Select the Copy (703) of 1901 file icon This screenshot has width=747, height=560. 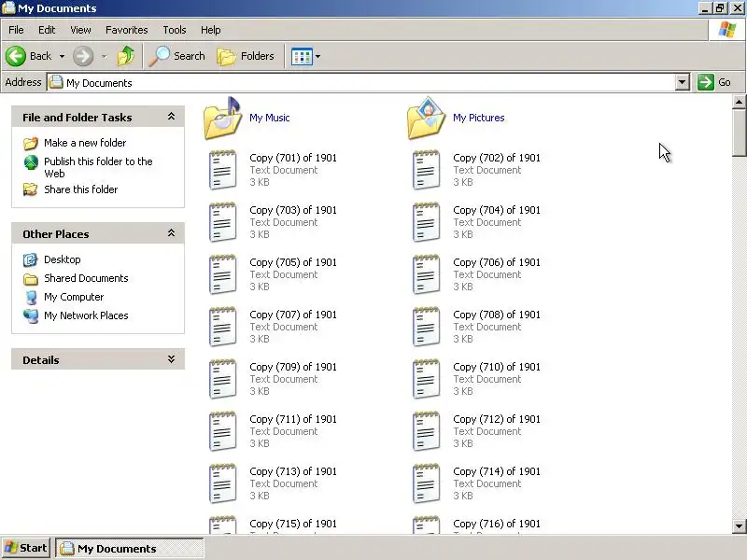tap(222, 222)
